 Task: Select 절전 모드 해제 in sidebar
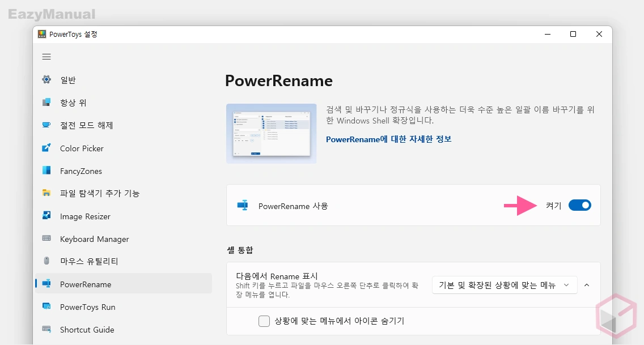[124, 125]
